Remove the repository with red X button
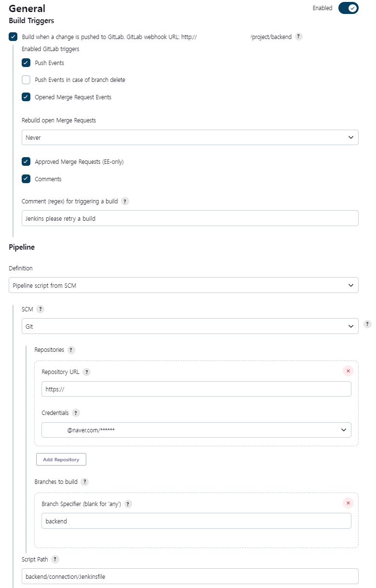The height and width of the screenshot is (588, 376). point(348,371)
